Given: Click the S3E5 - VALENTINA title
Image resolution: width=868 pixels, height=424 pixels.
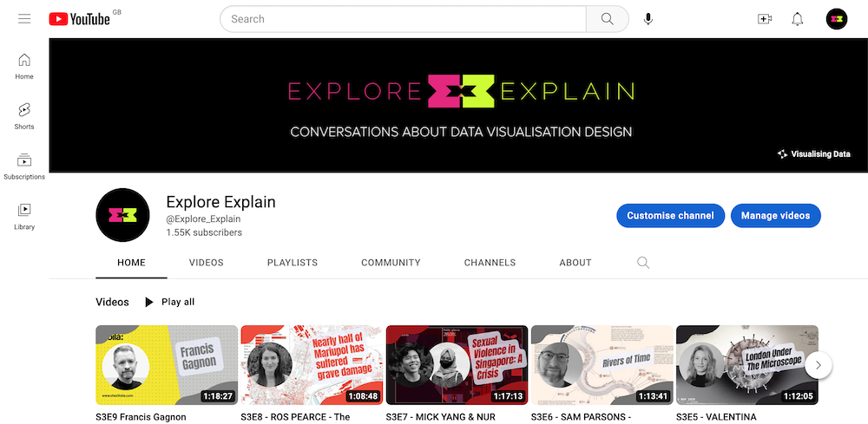Looking at the screenshot, I should point(716,417).
